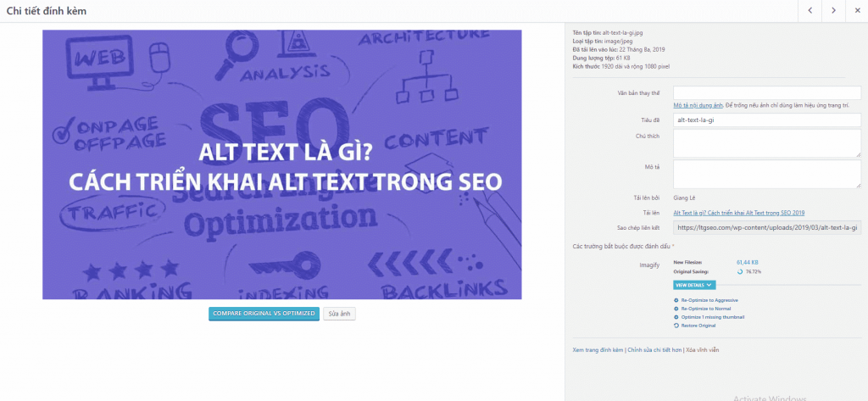868x401 pixels.
Task: Go to next attachment with right chevron
Action: (833, 10)
